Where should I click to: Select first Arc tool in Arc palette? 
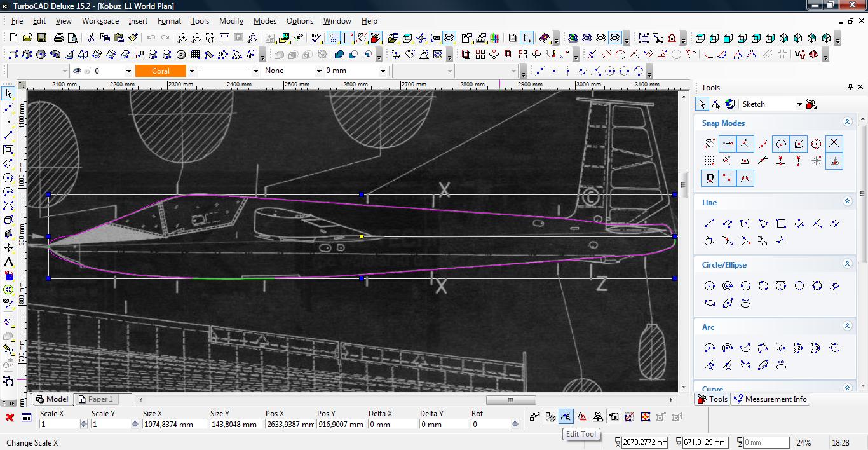click(x=710, y=348)
